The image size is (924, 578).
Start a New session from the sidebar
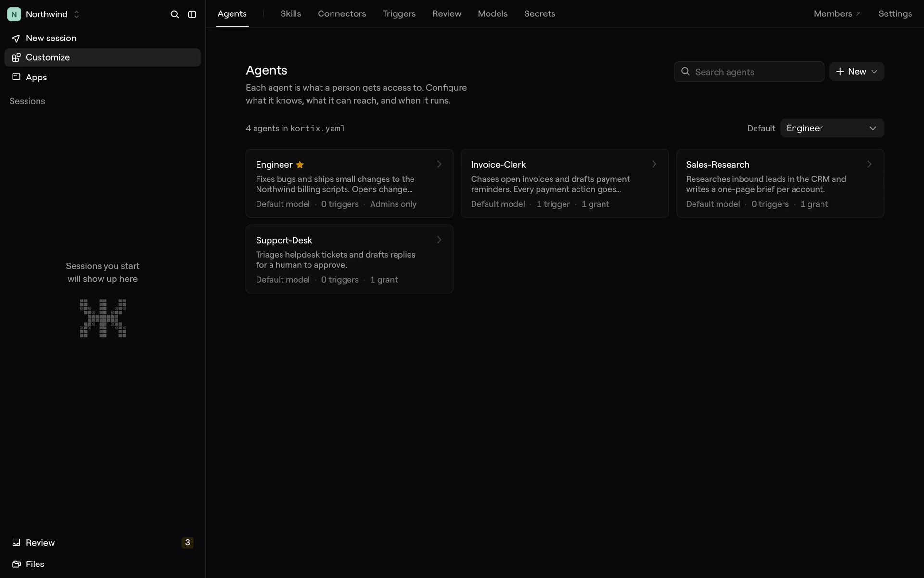pos(103,38)
